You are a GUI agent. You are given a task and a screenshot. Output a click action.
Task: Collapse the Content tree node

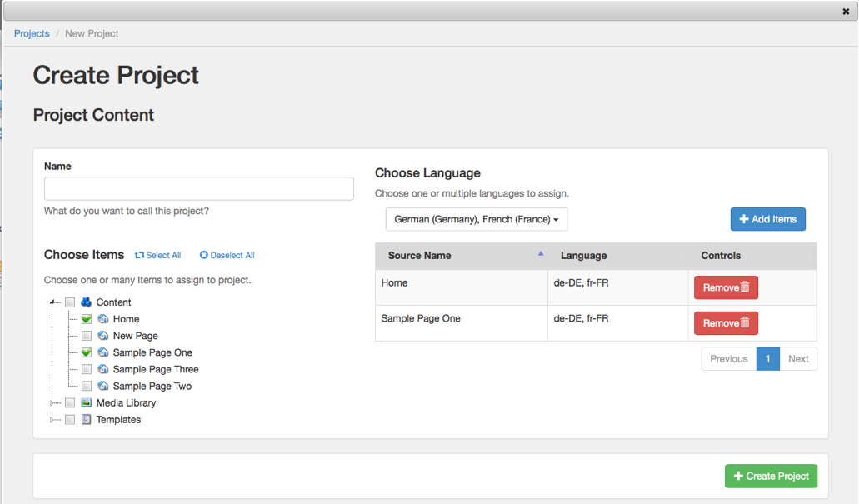point(52,302)
